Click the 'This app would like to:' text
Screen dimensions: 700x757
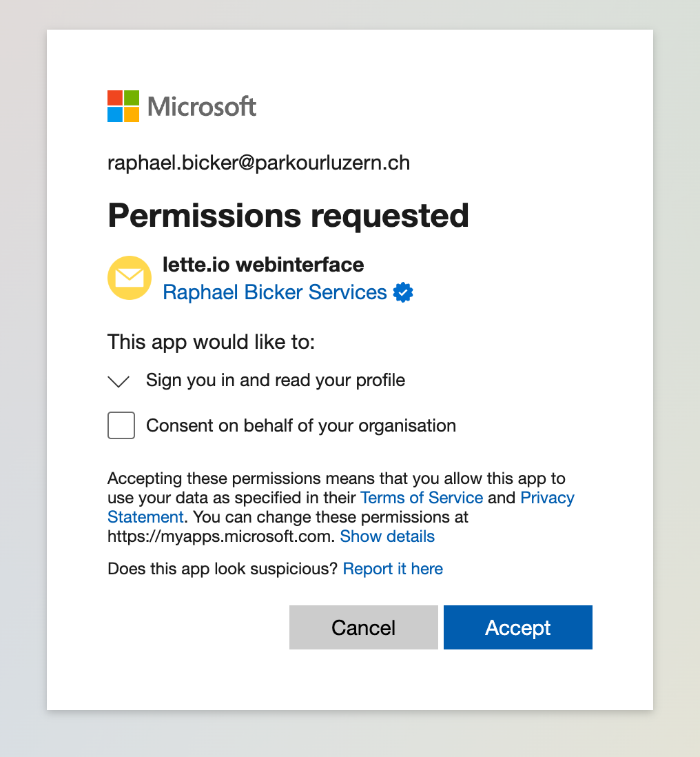pyautogui.click(x=211, y=342)
